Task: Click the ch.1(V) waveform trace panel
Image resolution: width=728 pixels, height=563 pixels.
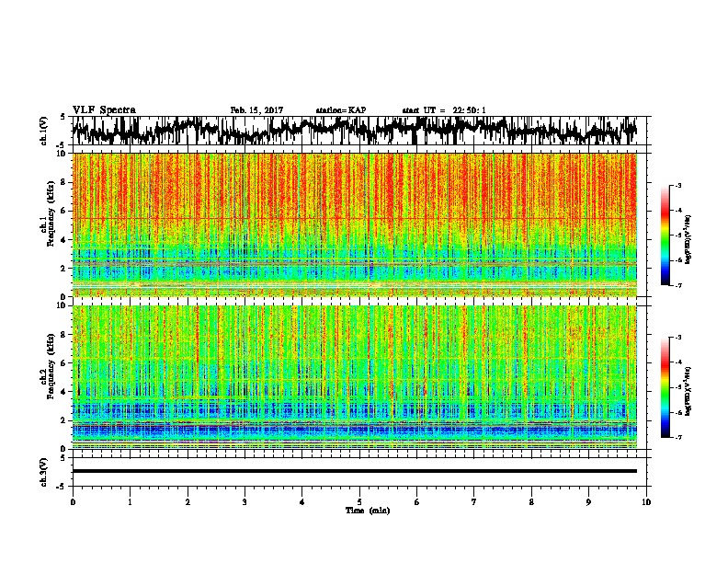Action: click(361, 131)
